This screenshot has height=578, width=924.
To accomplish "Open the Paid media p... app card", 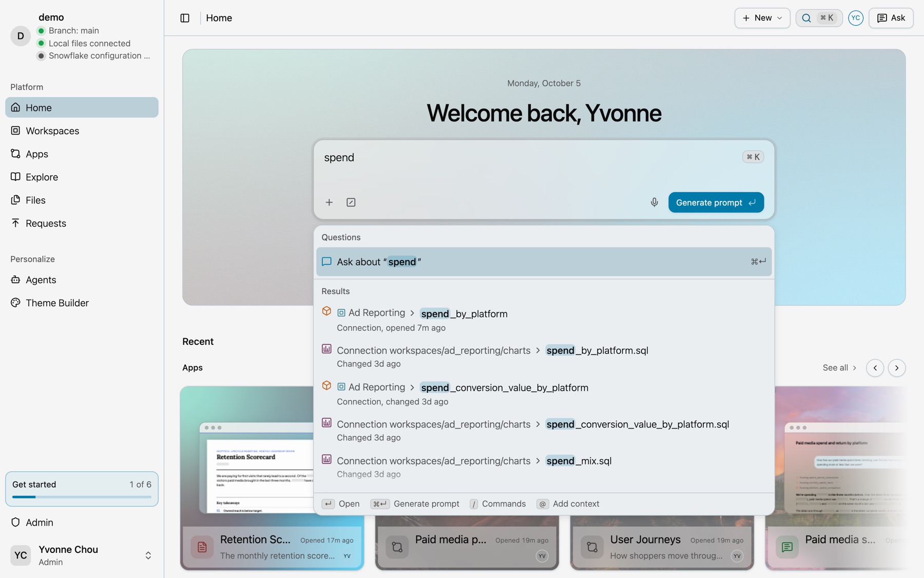I will [467, 547].
